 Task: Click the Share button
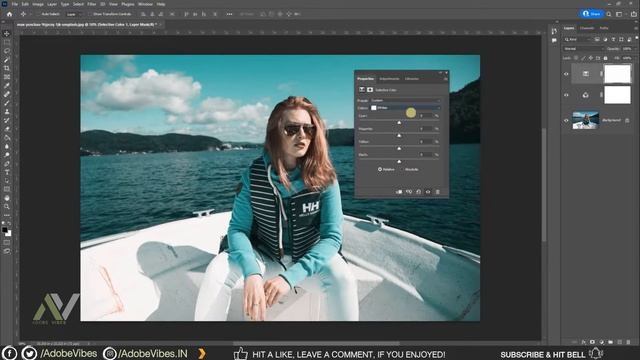coord(591,14)
